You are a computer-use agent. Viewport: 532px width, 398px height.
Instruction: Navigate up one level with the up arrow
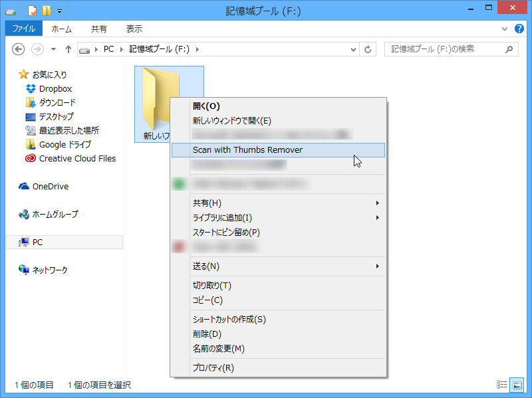[x=68, y=49]
